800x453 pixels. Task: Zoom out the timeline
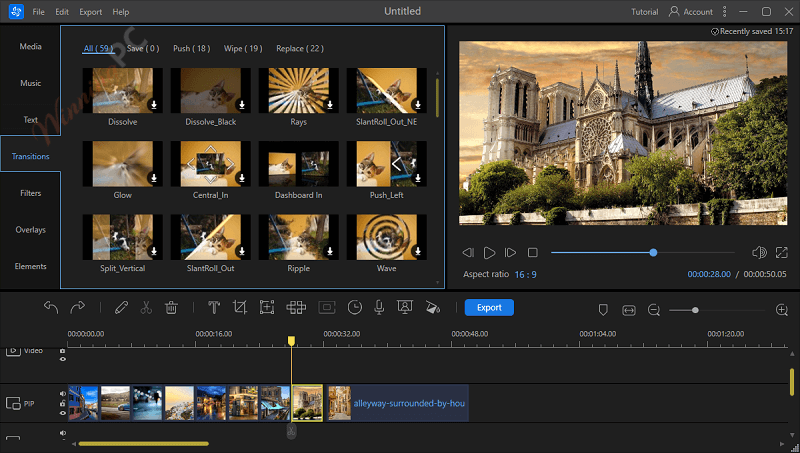(654, 310)
